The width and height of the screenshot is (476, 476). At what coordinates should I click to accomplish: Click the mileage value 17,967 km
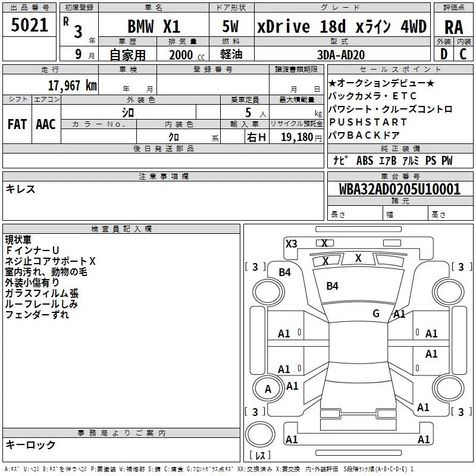(73, 86)
